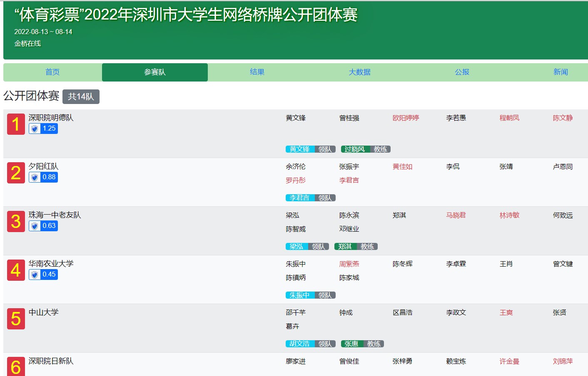Open the 大数据 tab

359,72
